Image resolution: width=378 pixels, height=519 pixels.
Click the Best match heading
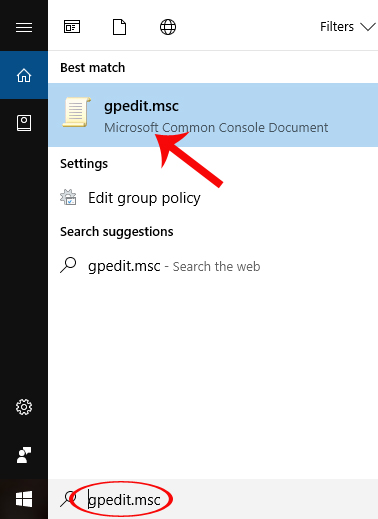[x=93, y=68]
